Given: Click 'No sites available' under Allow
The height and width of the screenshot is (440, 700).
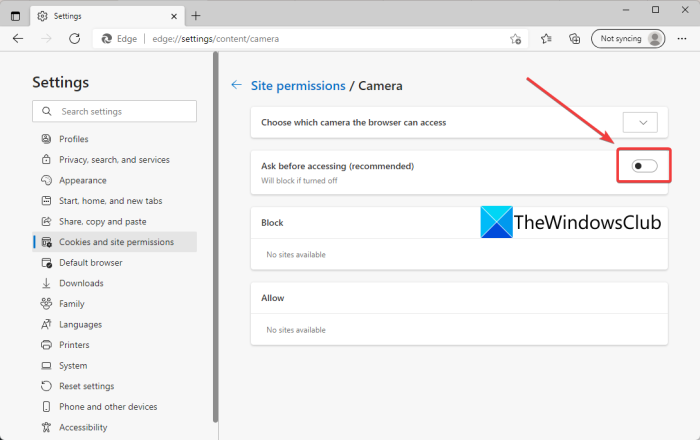Looking at the screenshot, I should (x=296, y=330).
